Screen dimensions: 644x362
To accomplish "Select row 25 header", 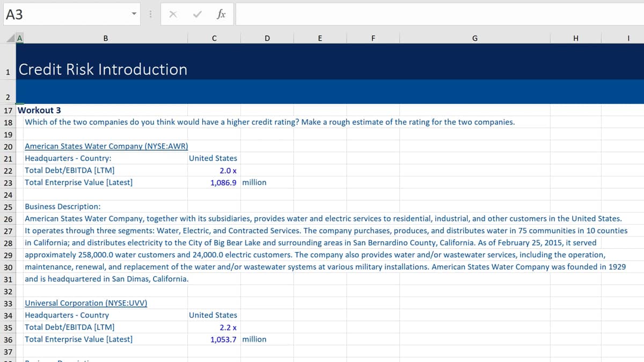I will click(x=8, y=206).
